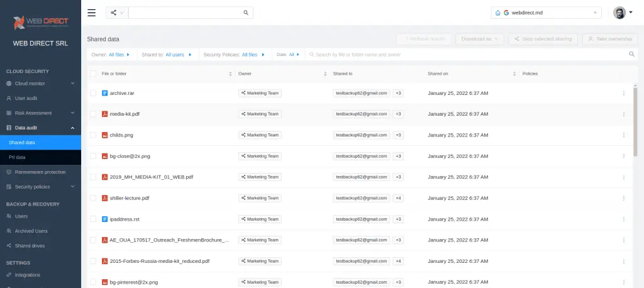
Task: Open the user account dropdown arrow
Action: pyautogui.click(x=631, y=13)
